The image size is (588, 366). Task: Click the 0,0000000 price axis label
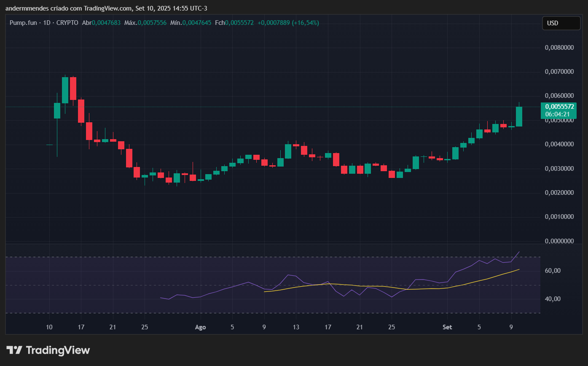[x=559, y=241]
